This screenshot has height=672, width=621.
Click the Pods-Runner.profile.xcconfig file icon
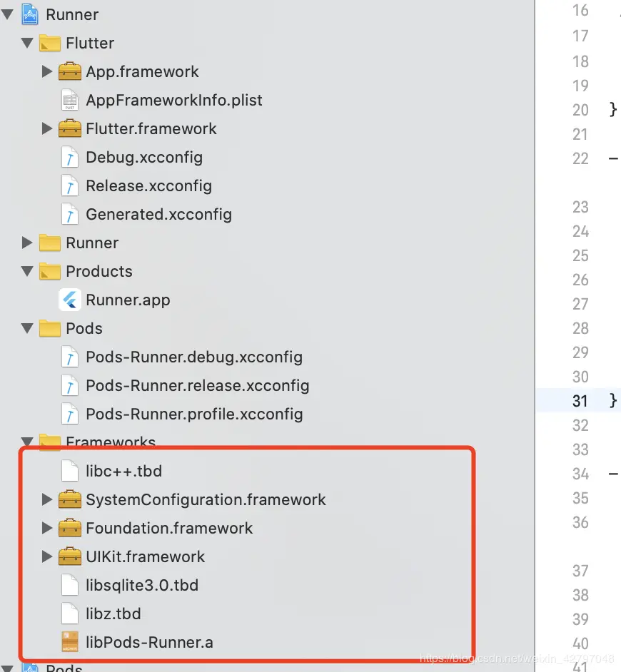(x=70, y=414)
